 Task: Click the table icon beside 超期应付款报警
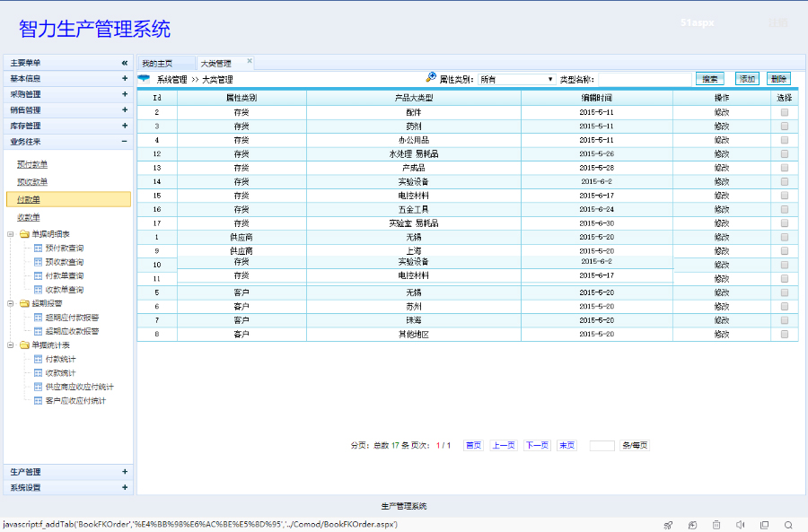tap(38, 318)
